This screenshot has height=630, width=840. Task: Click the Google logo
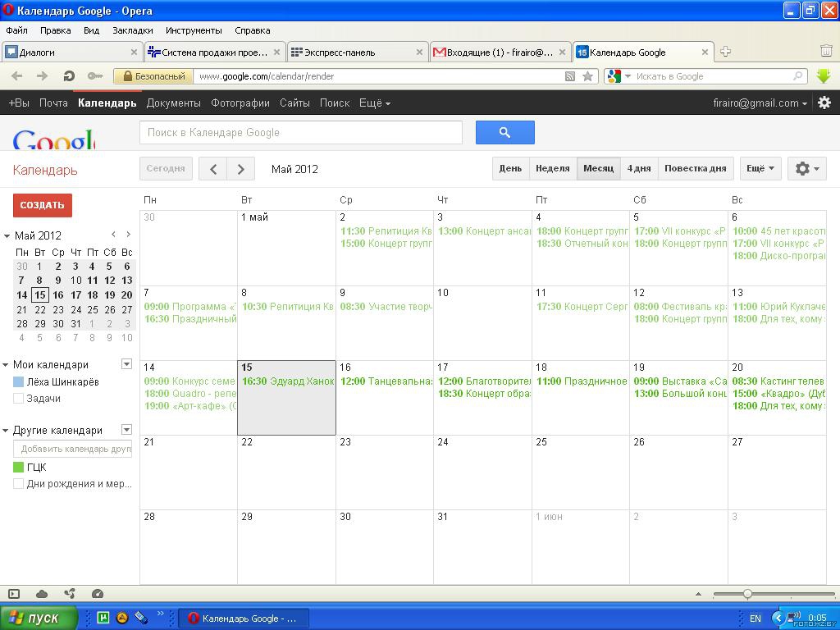[x=53, y=139]
